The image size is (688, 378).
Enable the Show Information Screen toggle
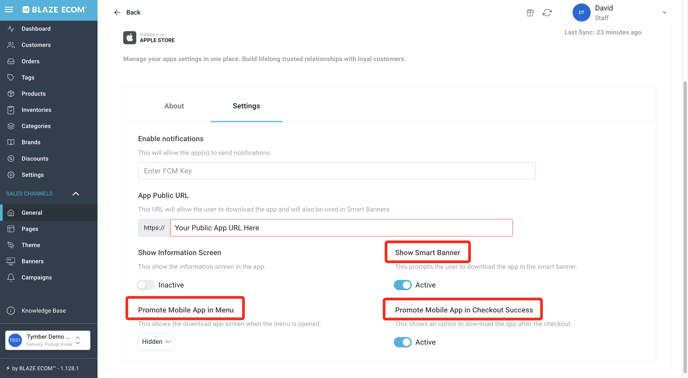click(x=146, y=285)
